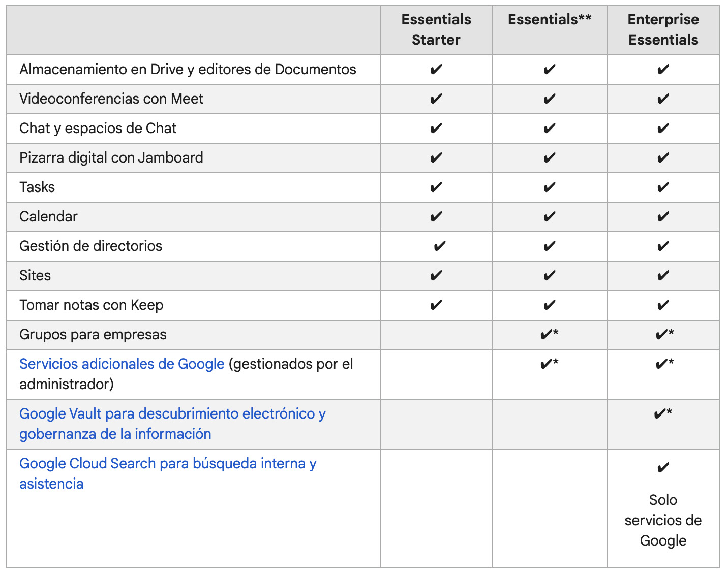Click the Chat y espacios de Chat label
728x575 pixels.
tap(98, 129)
